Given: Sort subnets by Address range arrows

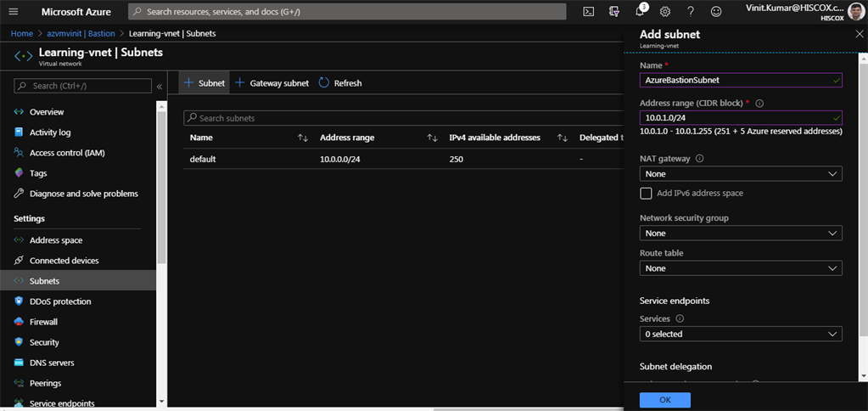Looking at the screenshot, I should tap(433, 138).
